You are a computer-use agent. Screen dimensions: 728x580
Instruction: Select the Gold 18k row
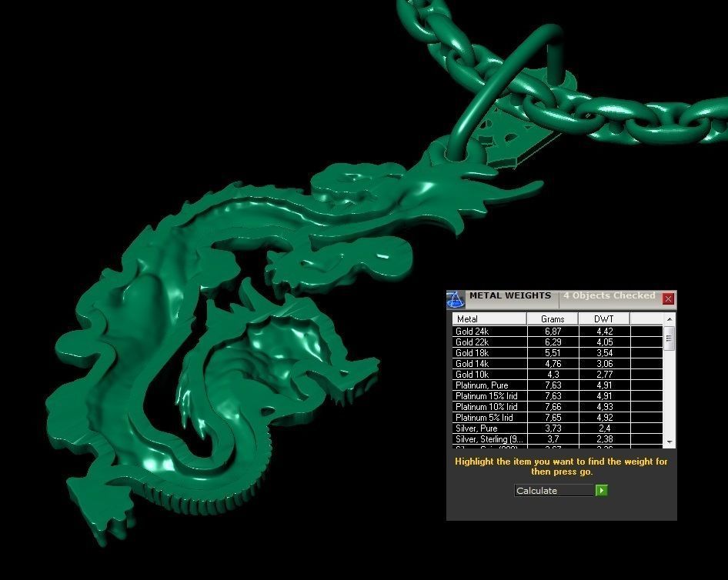pos(558,352)
